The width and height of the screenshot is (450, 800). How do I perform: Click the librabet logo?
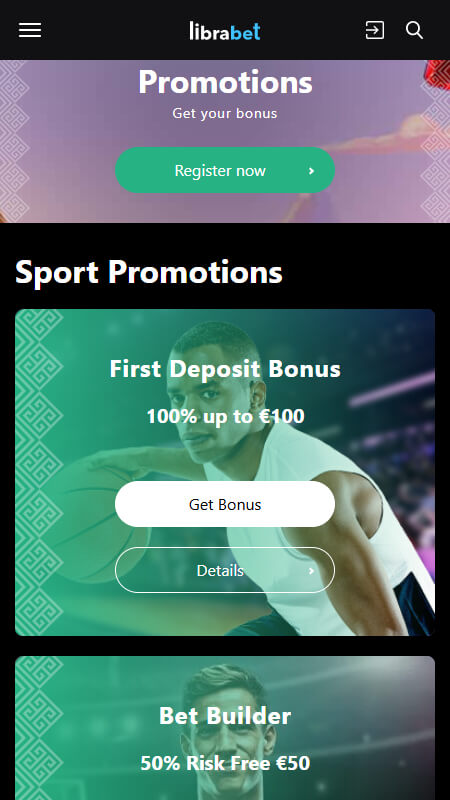224,31
